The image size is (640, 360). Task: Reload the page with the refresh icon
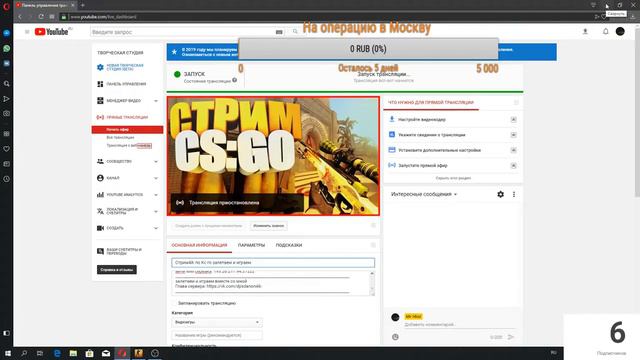tap(41, 17)
